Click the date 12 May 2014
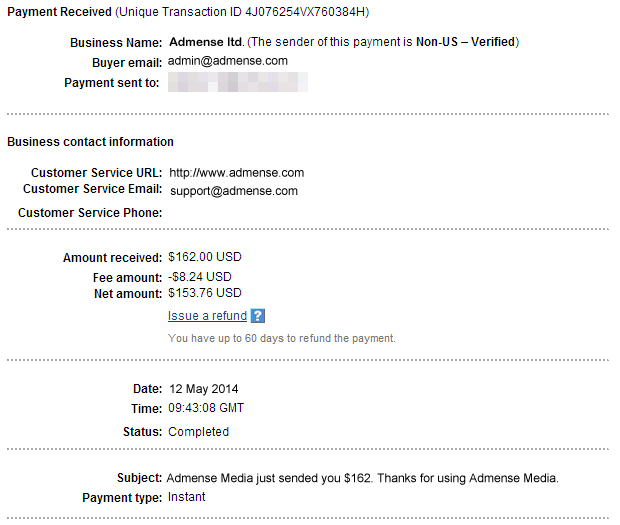 point(204,389)
